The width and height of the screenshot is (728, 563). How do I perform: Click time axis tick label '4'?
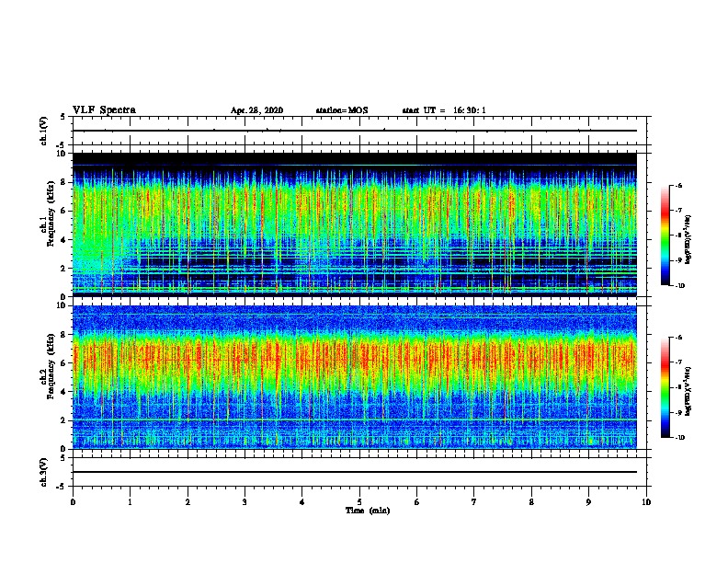[x=302, y=502]
